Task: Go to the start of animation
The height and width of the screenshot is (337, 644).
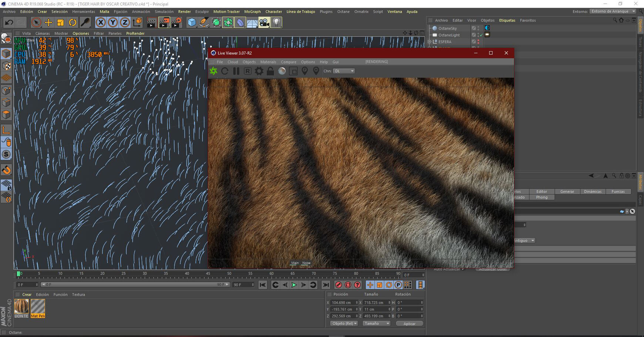Action: point(263,285)
